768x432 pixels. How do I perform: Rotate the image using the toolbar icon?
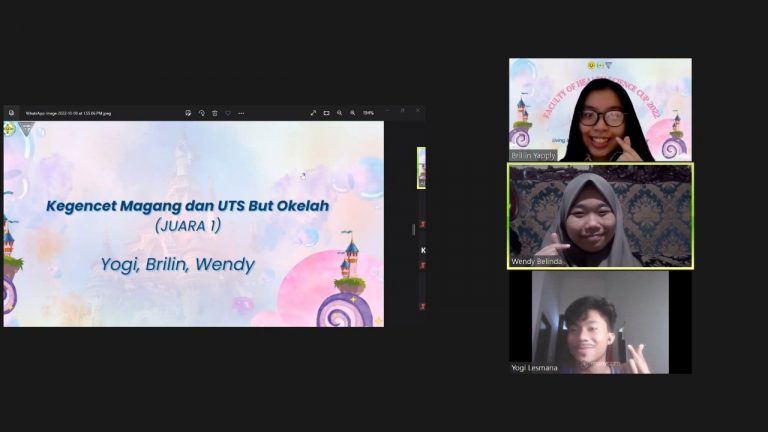pos(202,113)
